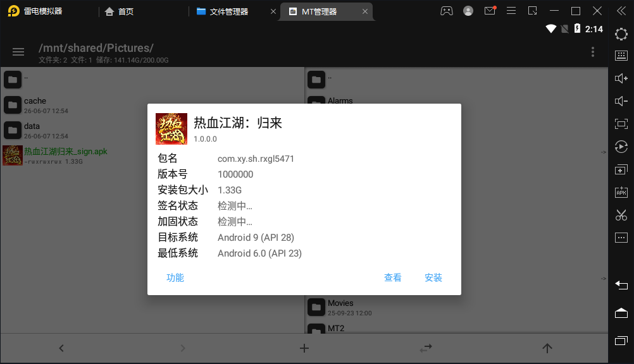Open the Movies folder in right pane
Image resolution: width=634 pixels, height=364 pixels.
tap(456, 307)
